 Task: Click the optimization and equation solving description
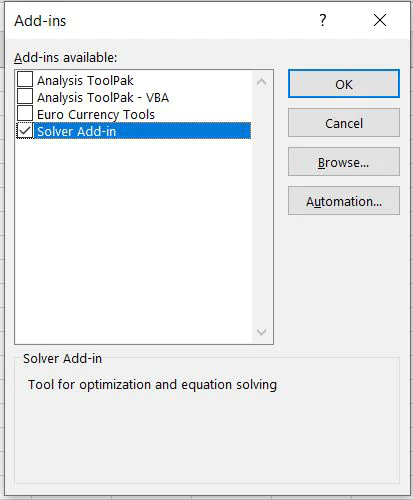(x=152, y=385)
